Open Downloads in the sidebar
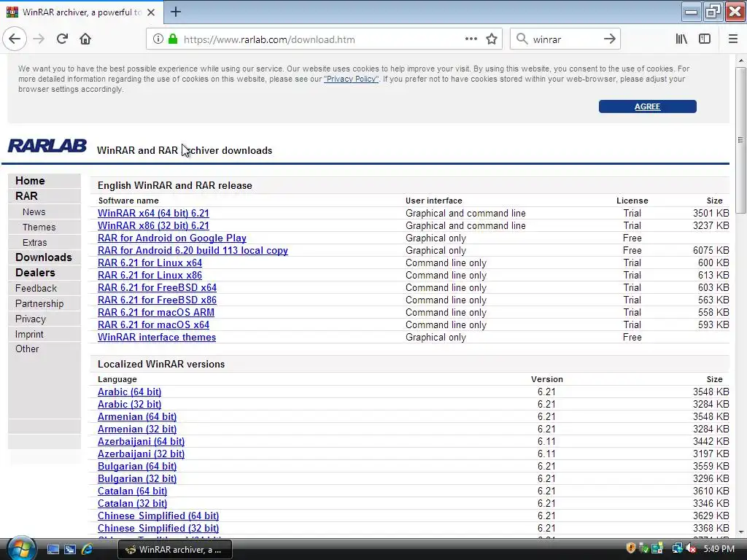Viewport: 747px width, 560px height. (43, 257)
